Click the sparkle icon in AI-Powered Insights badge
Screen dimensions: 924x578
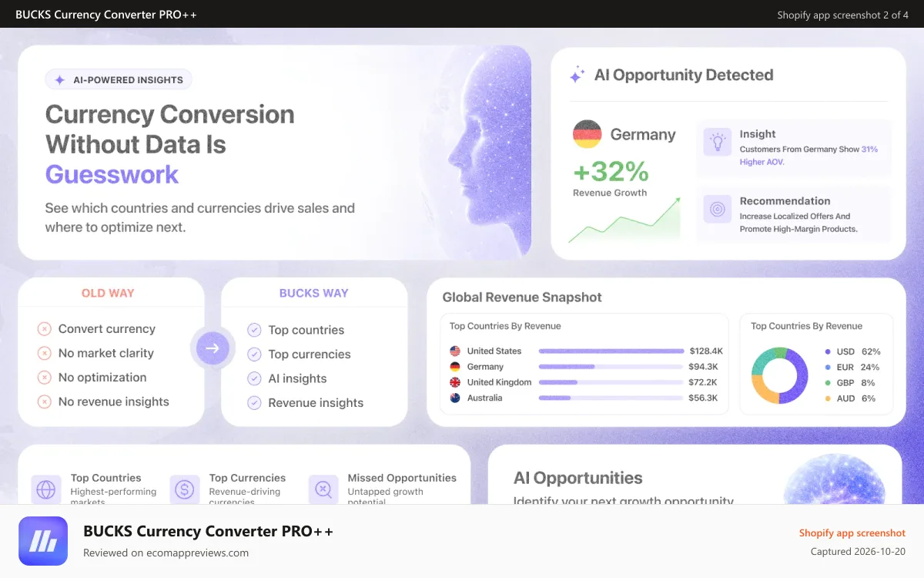[60, 79]
